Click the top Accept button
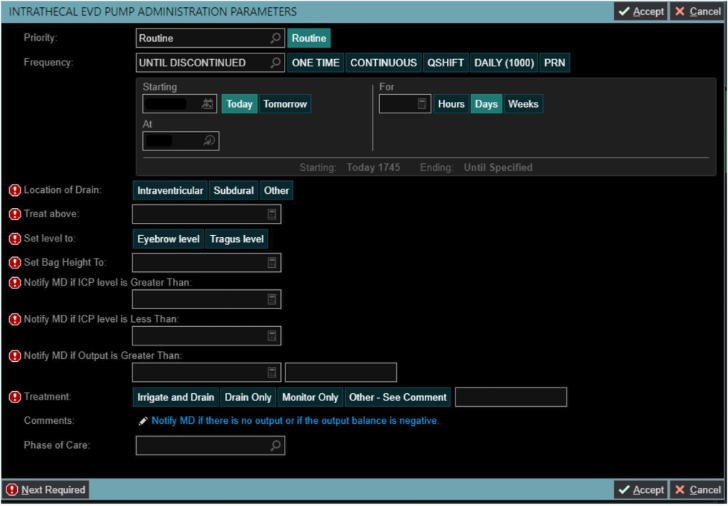Viewport: 728px width, 506px height. 641,11
